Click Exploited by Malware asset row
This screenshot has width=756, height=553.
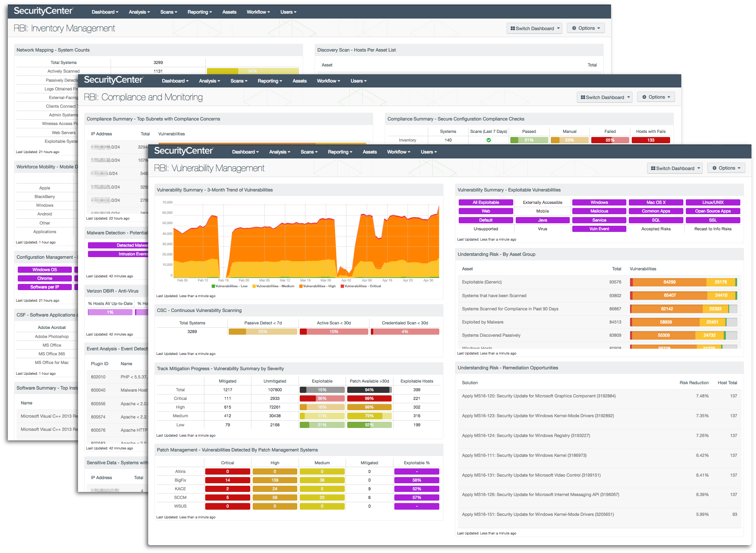600,322
